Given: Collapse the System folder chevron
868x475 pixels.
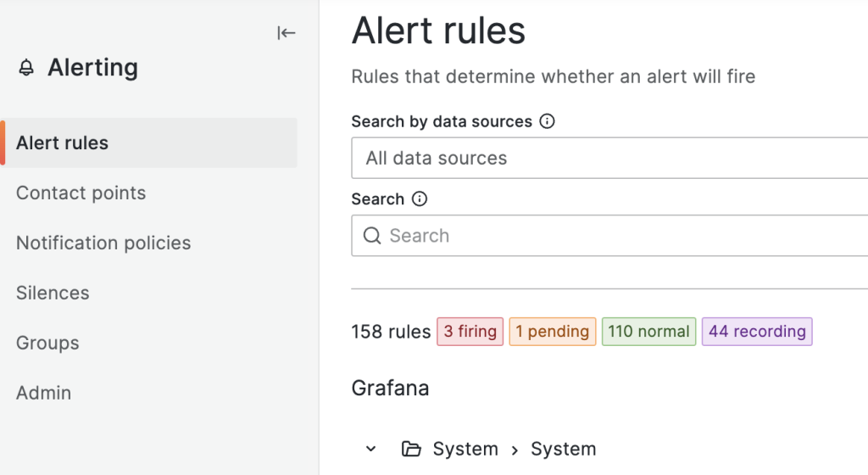Looking at the screenshot, I should coord(370,449).
